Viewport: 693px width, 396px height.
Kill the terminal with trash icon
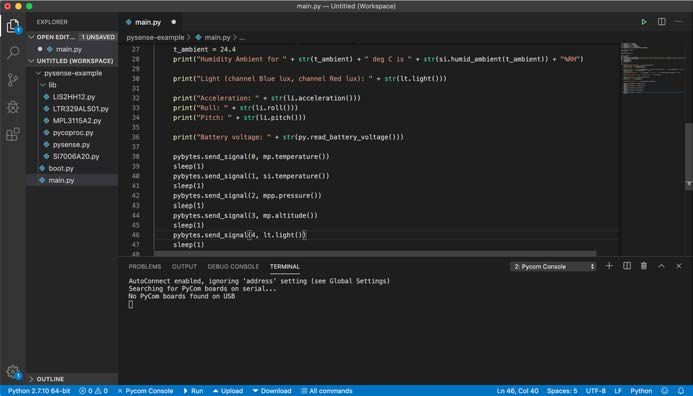(644, 266)
